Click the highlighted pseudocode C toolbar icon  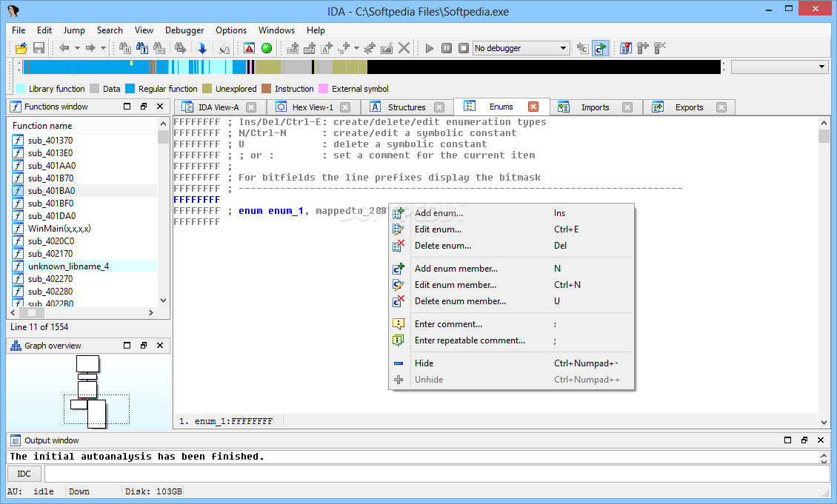pos(601,48)
